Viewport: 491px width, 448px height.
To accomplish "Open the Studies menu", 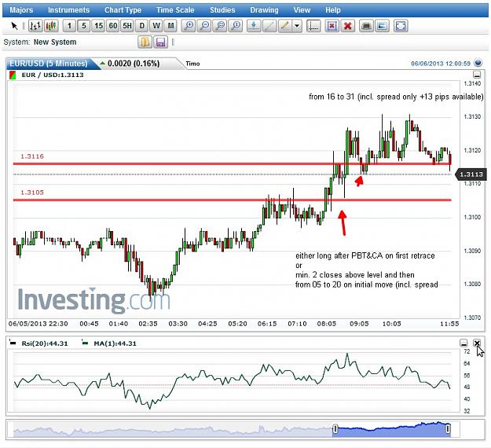I will click(222, 10).
